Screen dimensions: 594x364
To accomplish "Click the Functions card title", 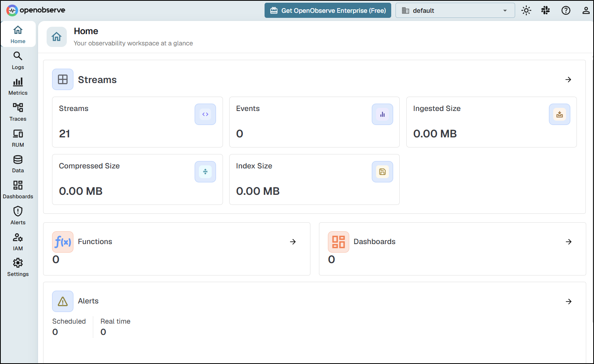I will tap(95, 242).
